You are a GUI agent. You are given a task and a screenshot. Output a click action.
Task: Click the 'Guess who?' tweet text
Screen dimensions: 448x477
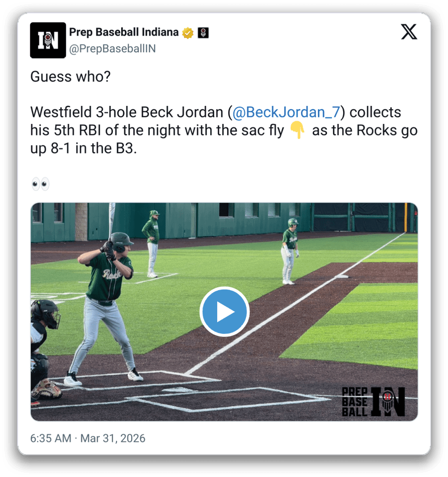click(71, 77)
